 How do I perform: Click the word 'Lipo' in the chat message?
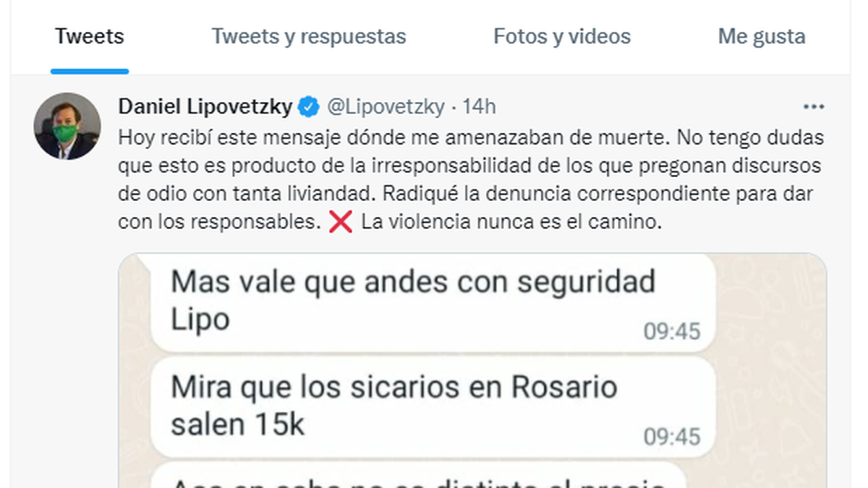coord(200,320)
